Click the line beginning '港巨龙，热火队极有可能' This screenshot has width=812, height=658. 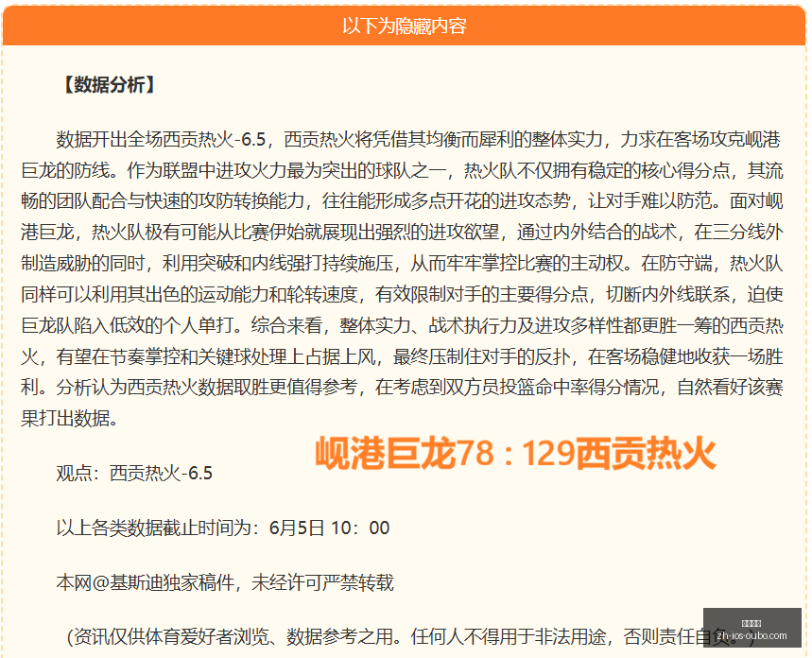(402, 232)
